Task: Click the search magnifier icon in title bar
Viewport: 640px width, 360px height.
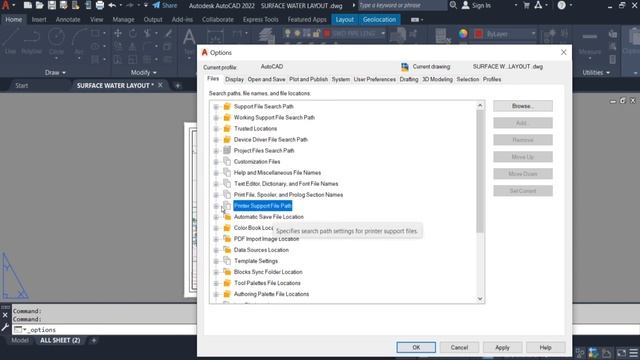Action: 453,5
